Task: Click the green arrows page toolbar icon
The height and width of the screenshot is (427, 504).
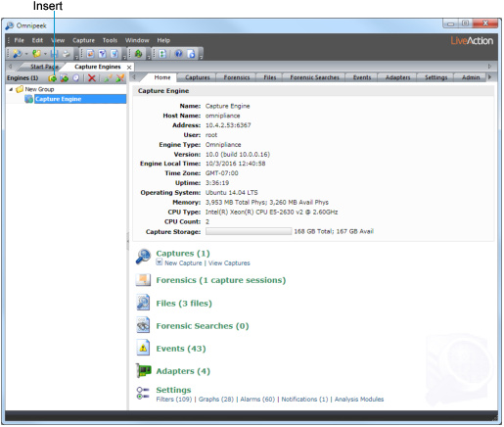Action: [162, 54]
